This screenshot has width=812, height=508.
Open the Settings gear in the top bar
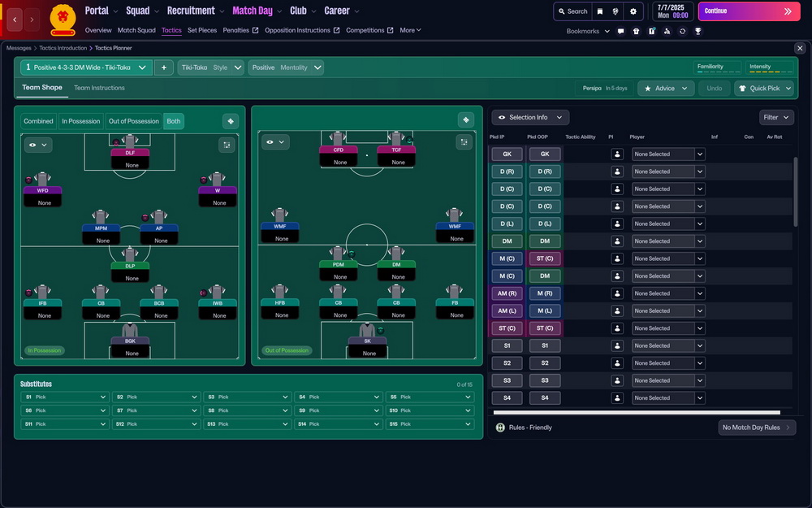tap(635, 11)
